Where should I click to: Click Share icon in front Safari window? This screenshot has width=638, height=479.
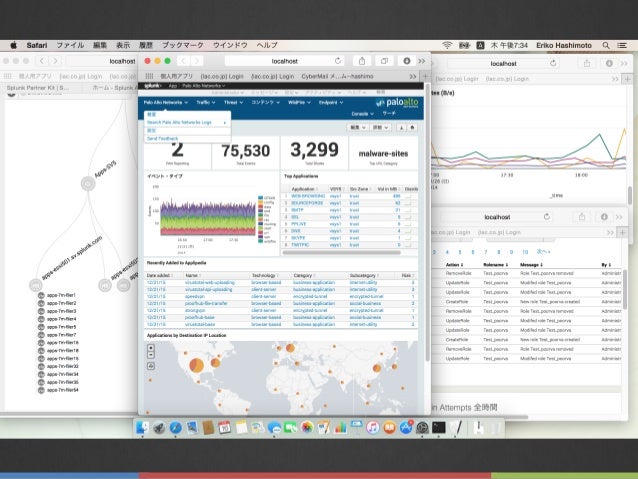coord(362,61)
